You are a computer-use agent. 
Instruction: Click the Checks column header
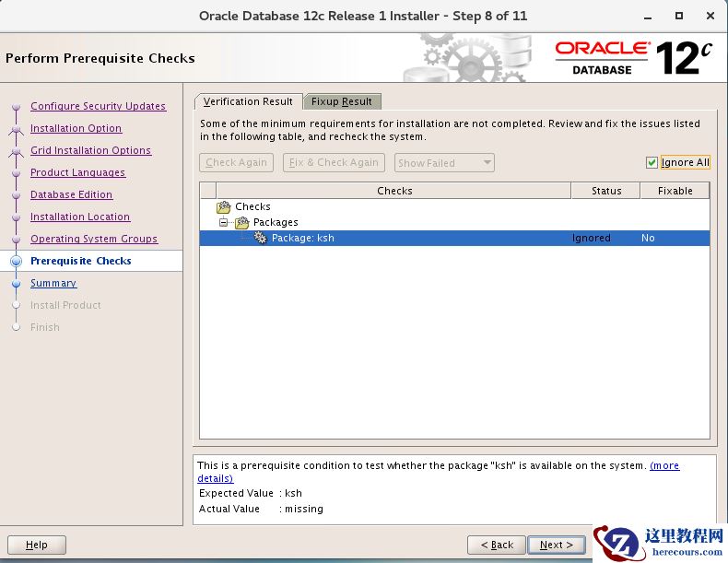(394, 191)
